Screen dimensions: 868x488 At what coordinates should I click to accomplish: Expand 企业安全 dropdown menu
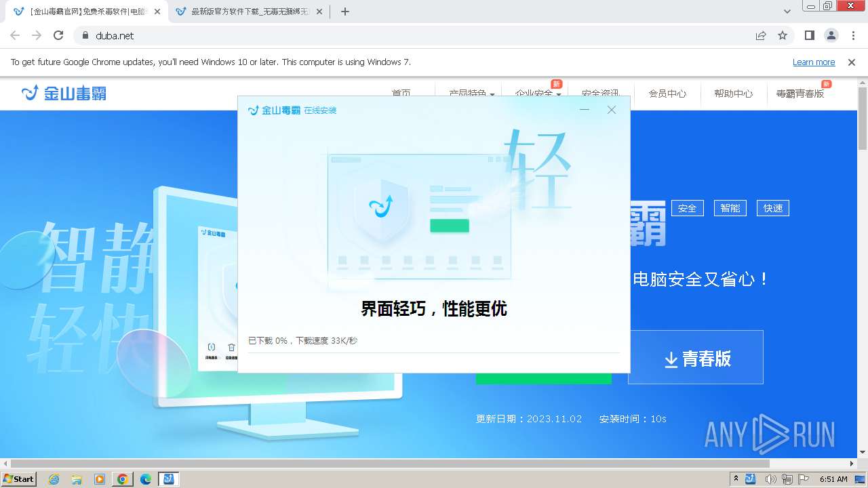538,94
